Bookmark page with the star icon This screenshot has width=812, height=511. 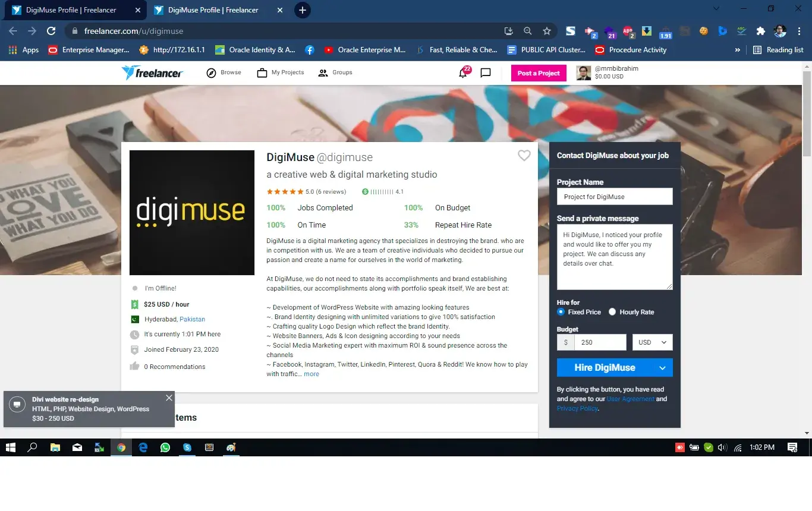pyautogui.click(x=547, y=31)
